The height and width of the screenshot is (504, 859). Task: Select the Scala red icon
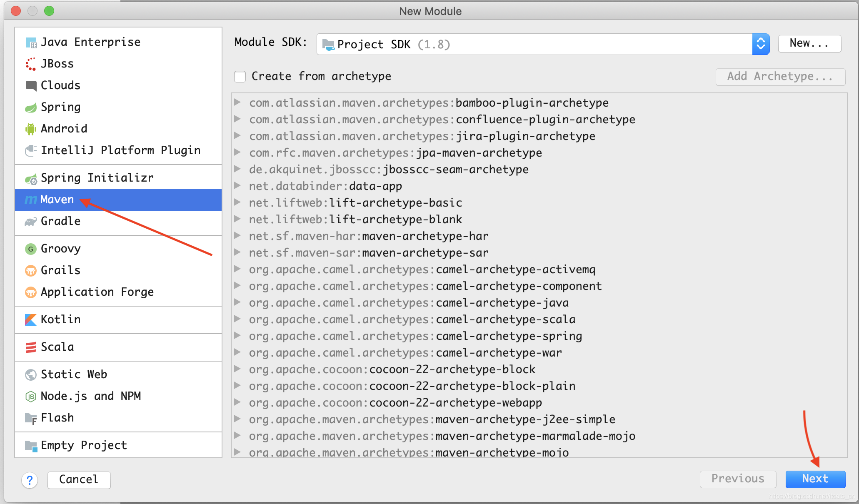(30, 347)
